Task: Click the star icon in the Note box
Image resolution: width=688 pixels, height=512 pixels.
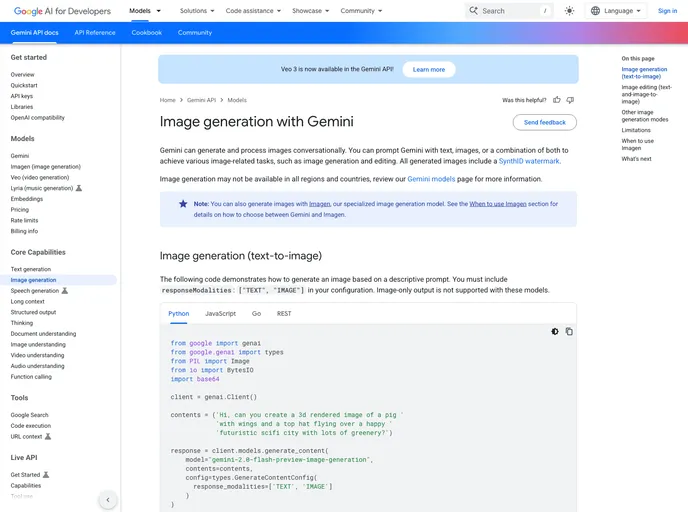Action: click(183, 204)
